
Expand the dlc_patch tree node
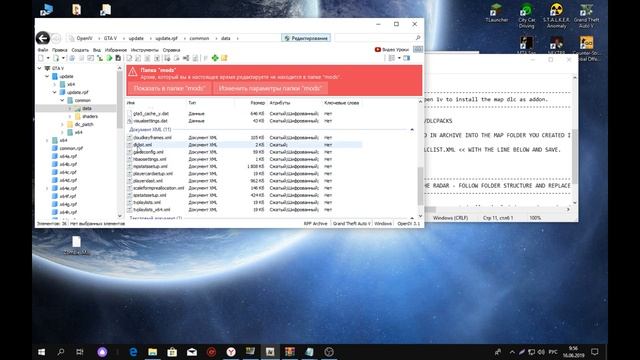tap(63, 124)
